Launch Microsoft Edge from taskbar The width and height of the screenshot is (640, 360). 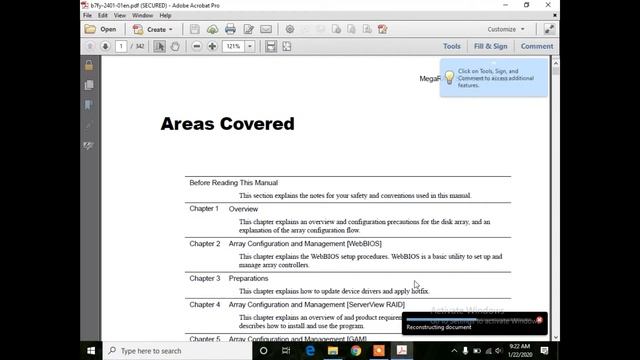click(x=310, y=351)
